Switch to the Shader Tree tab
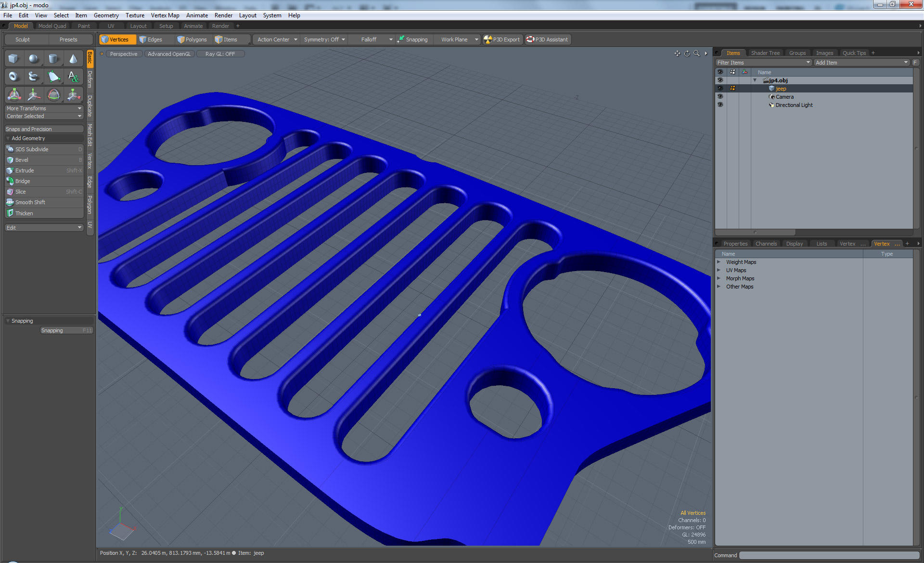 coord(765,53)
